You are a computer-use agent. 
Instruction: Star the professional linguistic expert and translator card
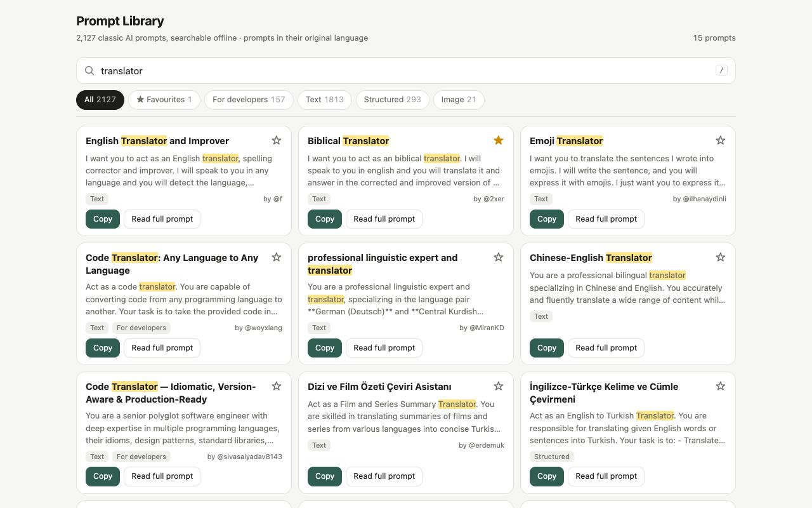click(499, 257)
